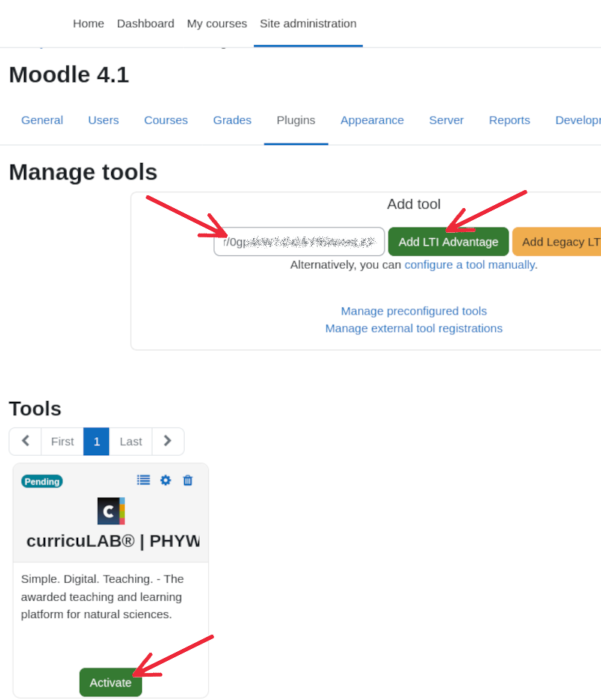Switch to the Grades admin tab
This screenshot has width=601, height=700.
232,120
